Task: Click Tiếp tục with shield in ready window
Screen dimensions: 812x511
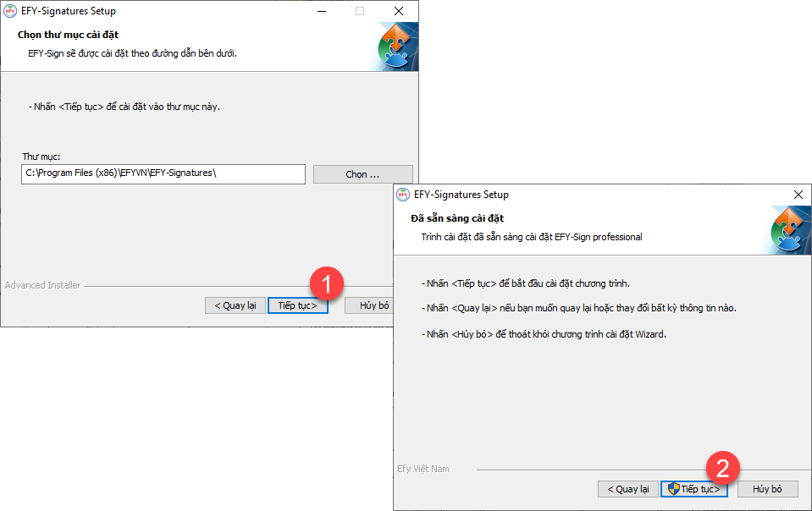Action: pyautogui.click(x=694, y=489)
